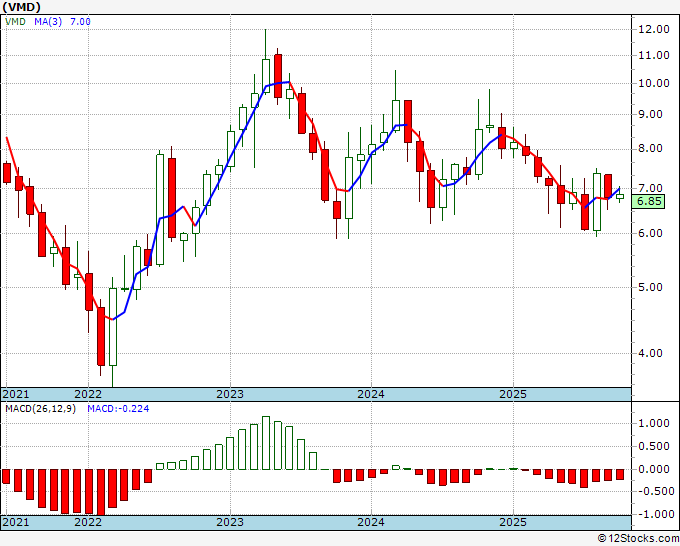Image resolution: width=680 pixels, height=546 pixels.
Task: Click the 11.00 price axis label
Action: (x=654, y=55)
